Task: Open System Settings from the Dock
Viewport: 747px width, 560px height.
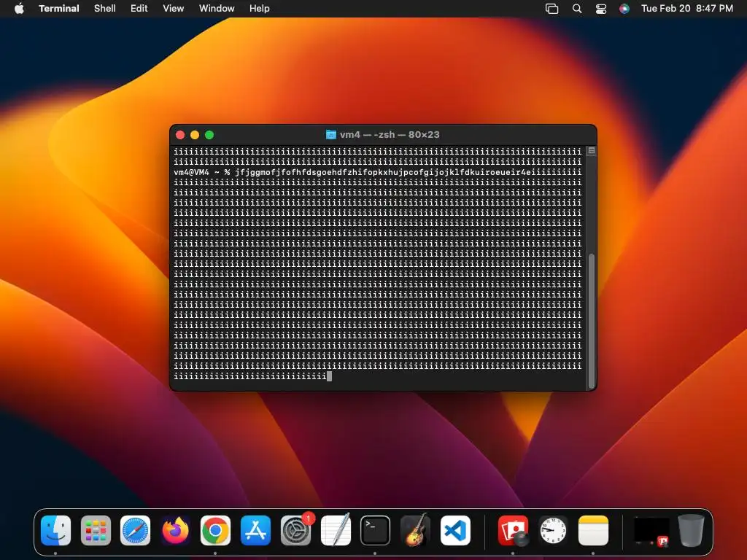Action: point(295,530)
